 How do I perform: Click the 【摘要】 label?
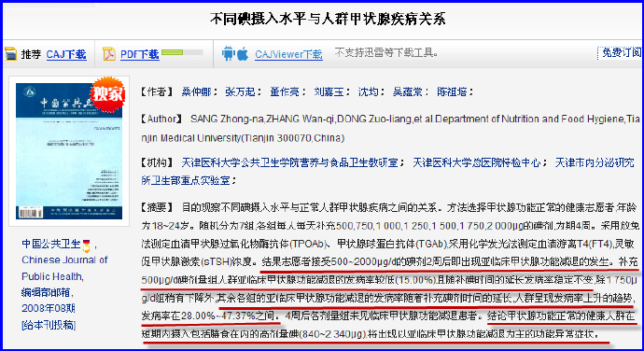157,207
